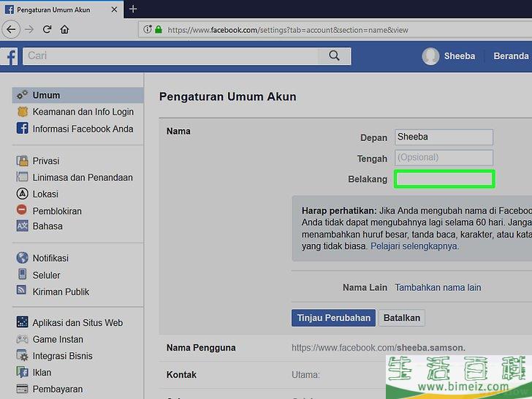Click the browser home icon
532x399 pixels.
click(x=64, y=29)
